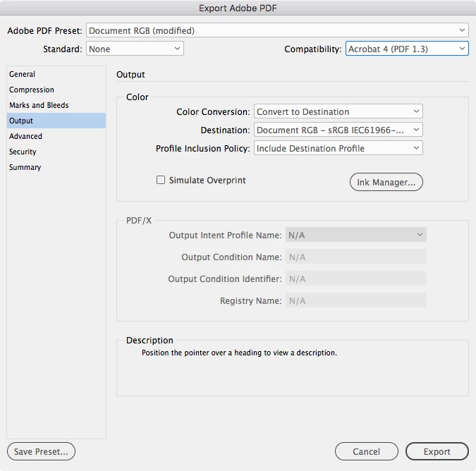Select the Advanced panel in sidebar
The width and height of the screenshot is (476, 471).
56,136
